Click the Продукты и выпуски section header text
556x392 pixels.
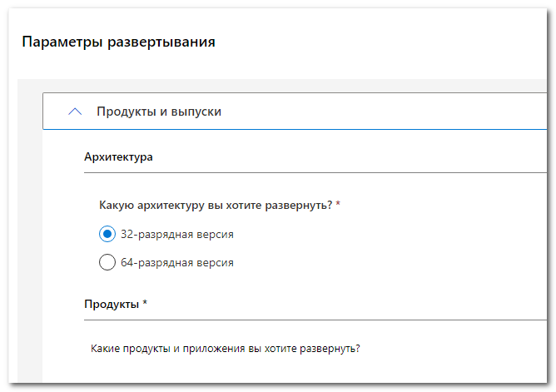pos(159,112)
